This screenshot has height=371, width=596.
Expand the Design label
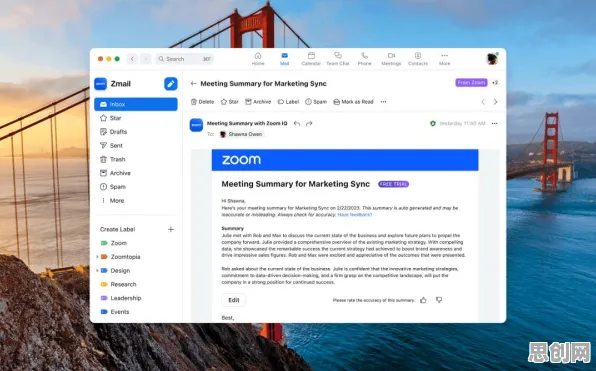tap(97, 271)
